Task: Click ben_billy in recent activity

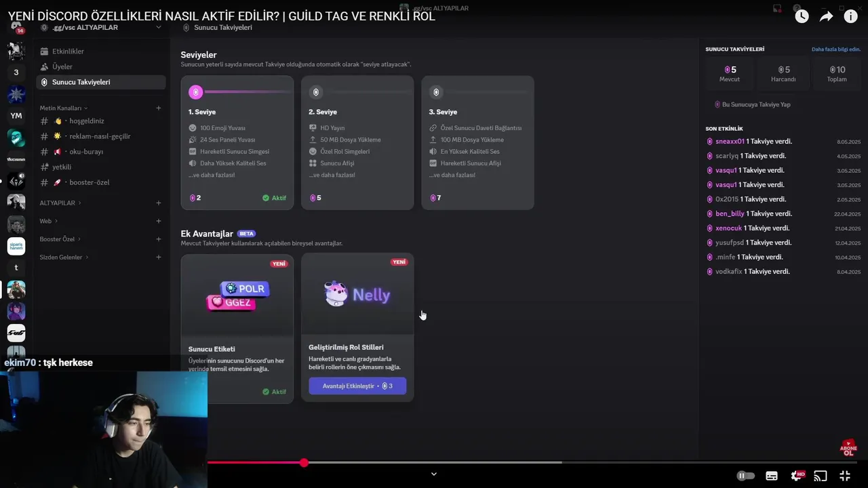Action: (x=730, y=213)
